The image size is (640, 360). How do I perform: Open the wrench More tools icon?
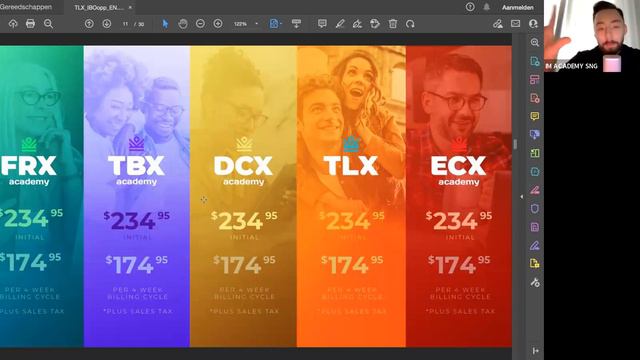click(535, 282)
